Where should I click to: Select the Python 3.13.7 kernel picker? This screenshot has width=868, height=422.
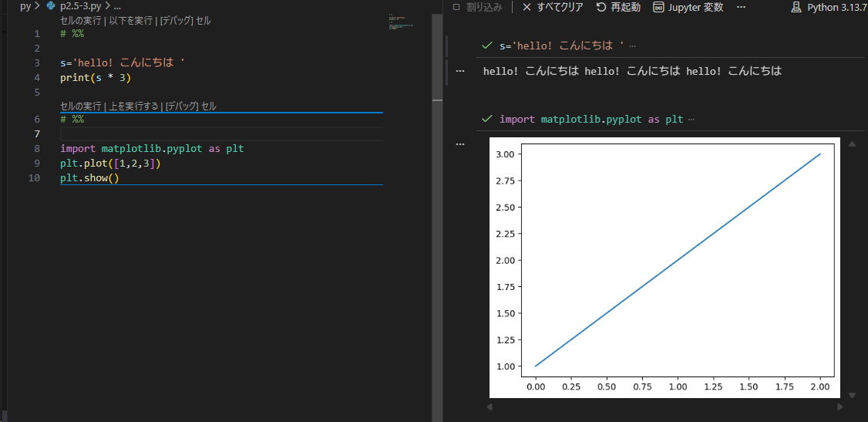(x=829, y=7)
